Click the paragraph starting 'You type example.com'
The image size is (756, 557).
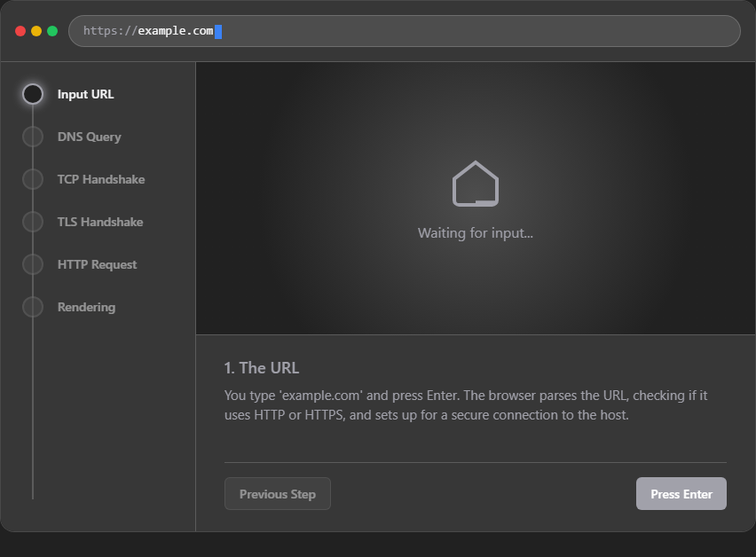coord(466,405)
